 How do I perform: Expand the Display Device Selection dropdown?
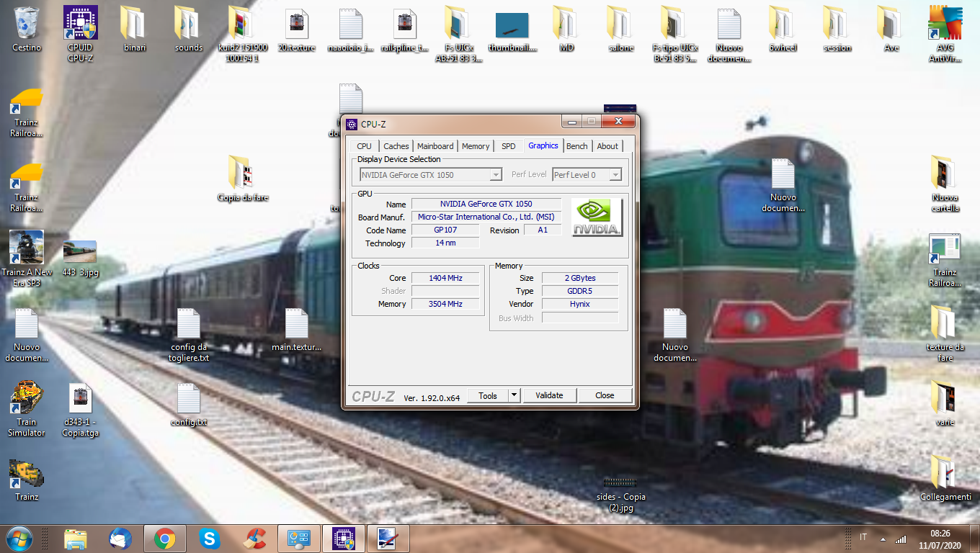(x=496, y=175)
